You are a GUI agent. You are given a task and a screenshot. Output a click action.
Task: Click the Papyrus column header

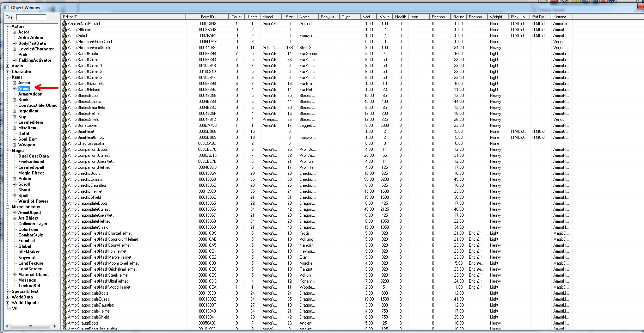[329, 17]
